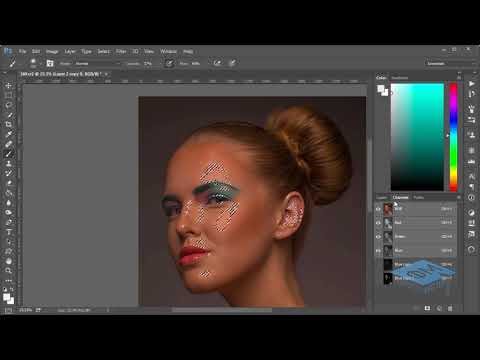The height and width of the screenshot is (360, 480).
Task: Select the Move tool
Action: (9, 85)
